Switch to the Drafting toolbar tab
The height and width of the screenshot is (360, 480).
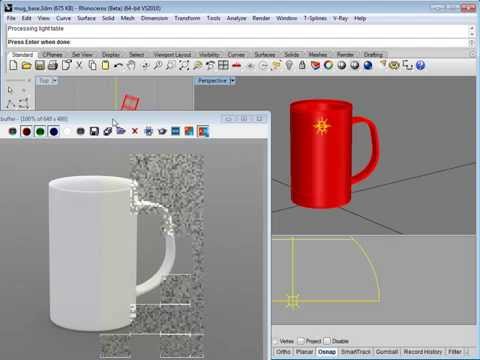point(373,54)
